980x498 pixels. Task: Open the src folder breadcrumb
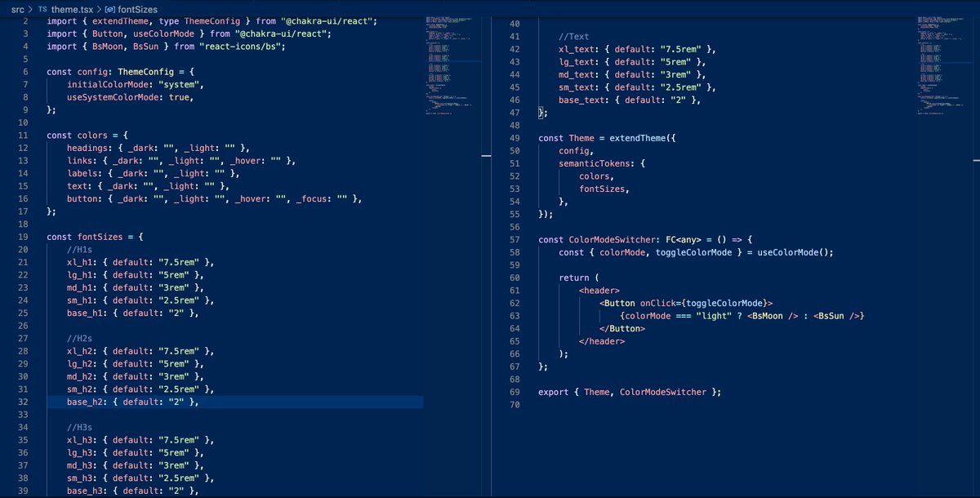[x=17, y=8]
